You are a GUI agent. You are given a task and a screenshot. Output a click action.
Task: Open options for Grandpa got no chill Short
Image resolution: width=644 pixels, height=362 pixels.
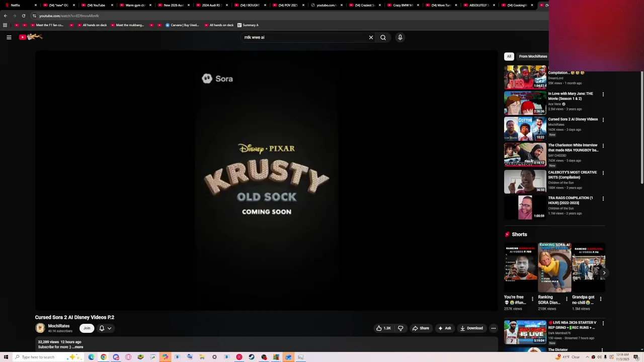(600, 299)
